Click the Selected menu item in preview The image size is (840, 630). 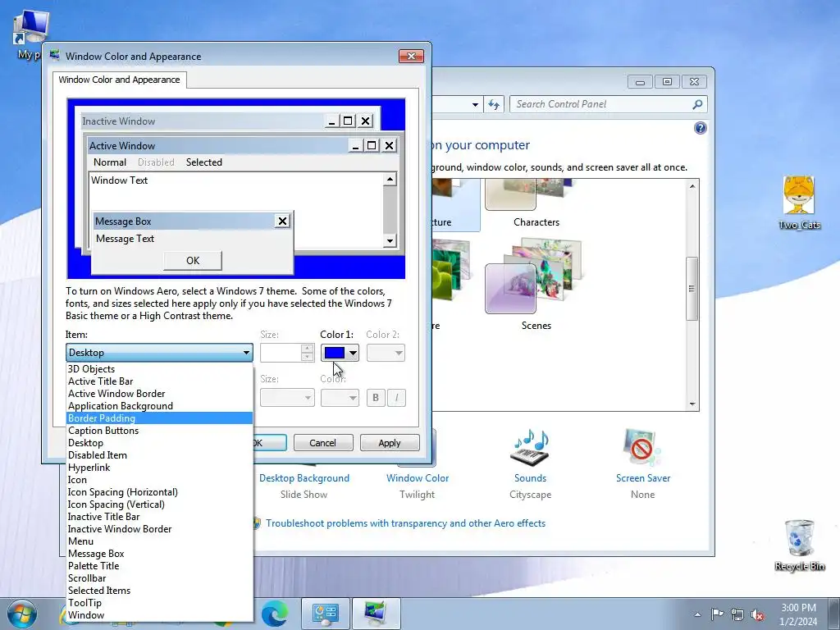(204, 162)
